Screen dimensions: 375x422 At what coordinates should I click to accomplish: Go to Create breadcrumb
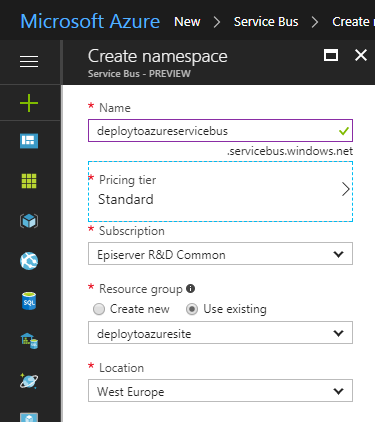click(x=353, y=22)
